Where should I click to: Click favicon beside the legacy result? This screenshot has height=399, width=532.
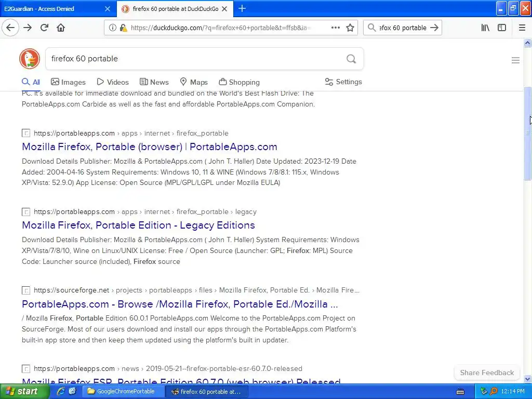[x=26, y=212]
